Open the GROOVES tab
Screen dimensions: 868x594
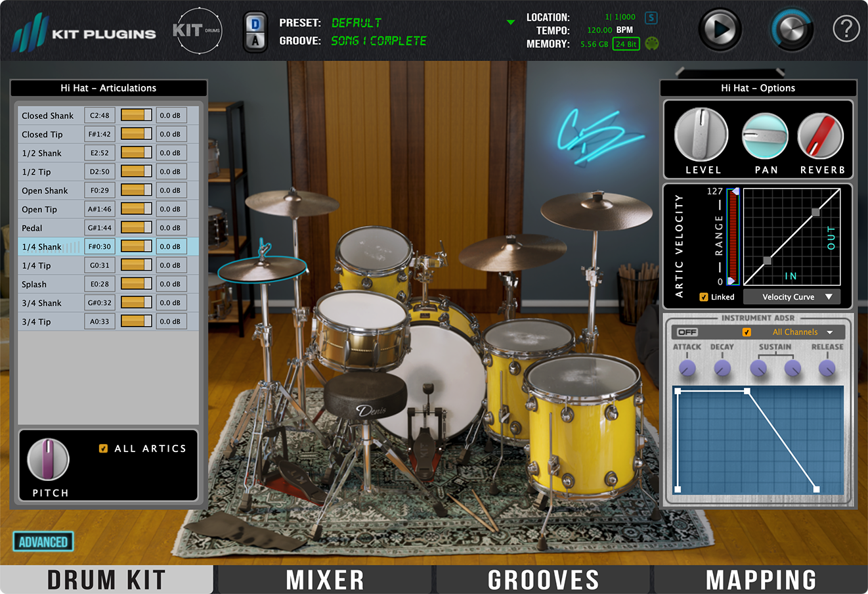pos(543,579)
